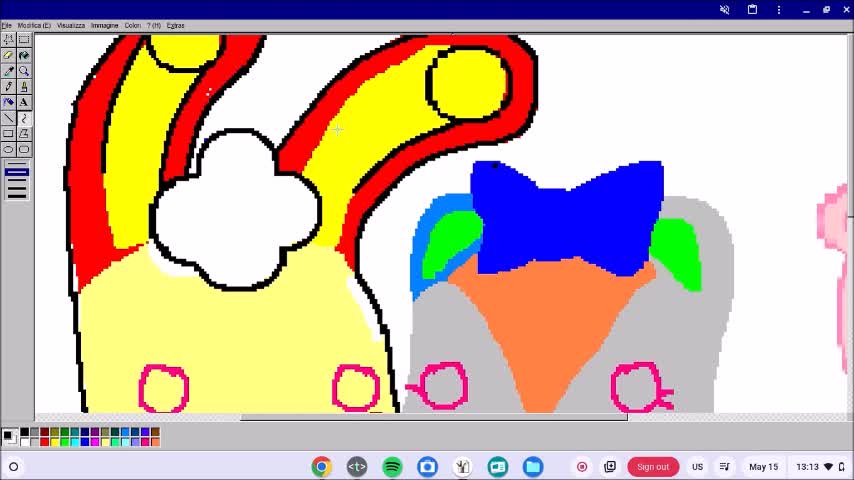Select the thinnest line width option
Image resolution: width=854 pixels, height=480 pixels.
tap(17, 164)
